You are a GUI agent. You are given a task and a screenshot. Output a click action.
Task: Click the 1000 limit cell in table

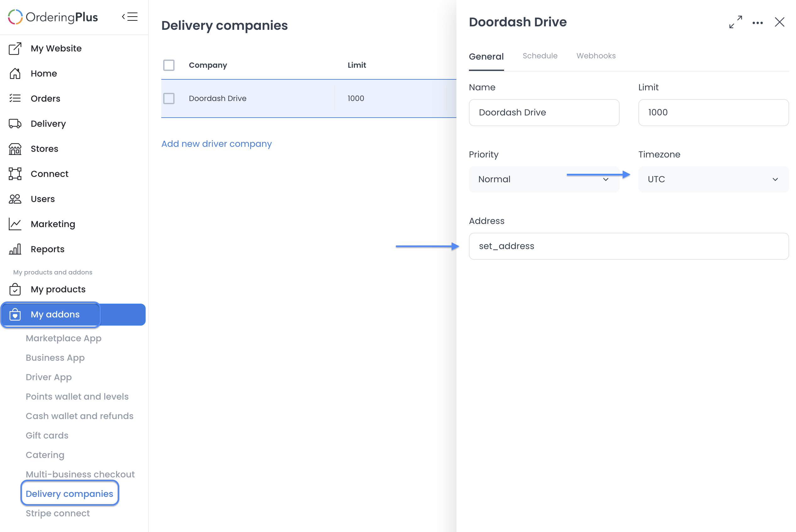[x=356, y=98]
